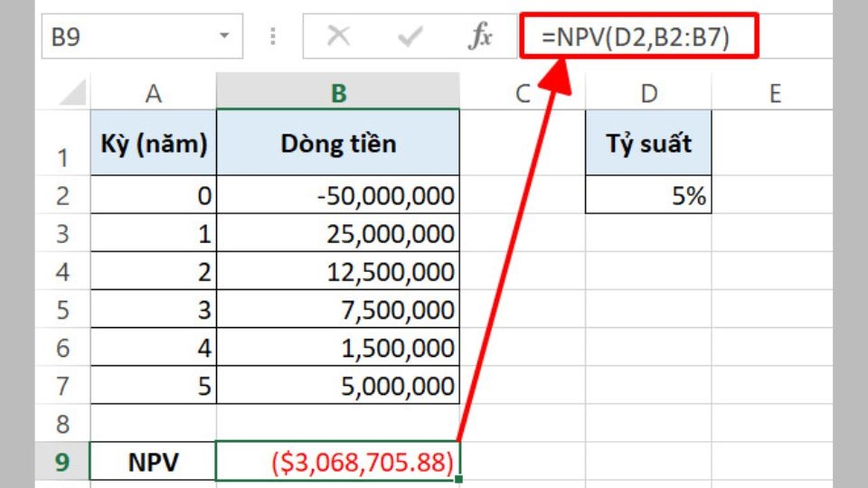Click the Select All corner triangle

(x=73, y=92)
